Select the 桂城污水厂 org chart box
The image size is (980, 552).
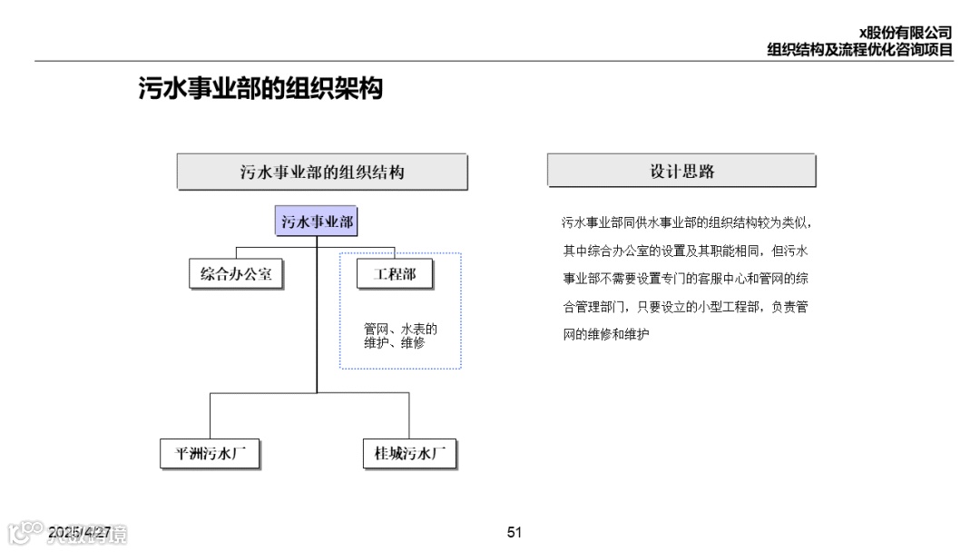coord(409,454)
